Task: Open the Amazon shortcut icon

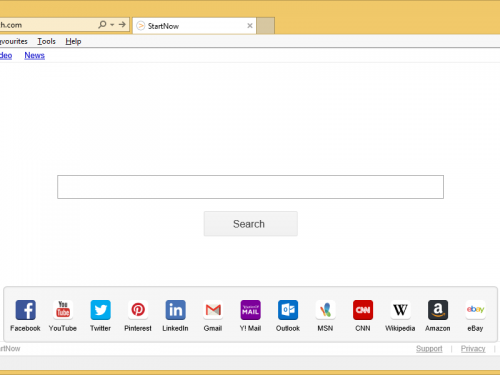Action: pos(438,310)
